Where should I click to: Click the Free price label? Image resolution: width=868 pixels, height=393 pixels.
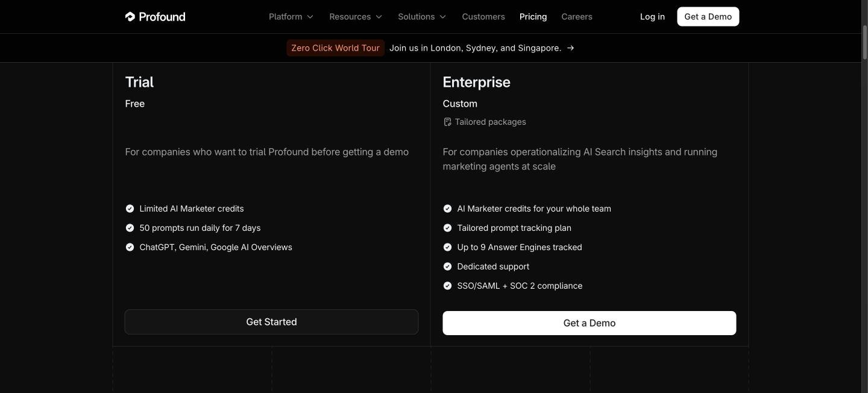pos(134,104)
